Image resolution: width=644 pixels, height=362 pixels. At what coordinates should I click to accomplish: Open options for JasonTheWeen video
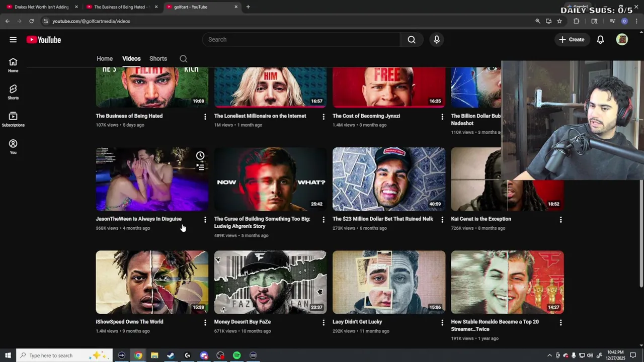click(x=205, y=220)
